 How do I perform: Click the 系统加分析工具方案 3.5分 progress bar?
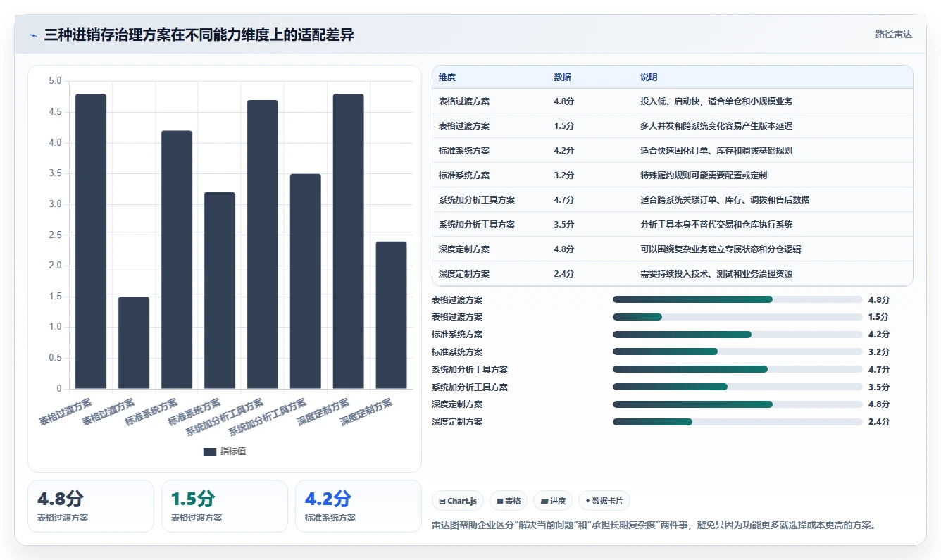click(737, 387)
